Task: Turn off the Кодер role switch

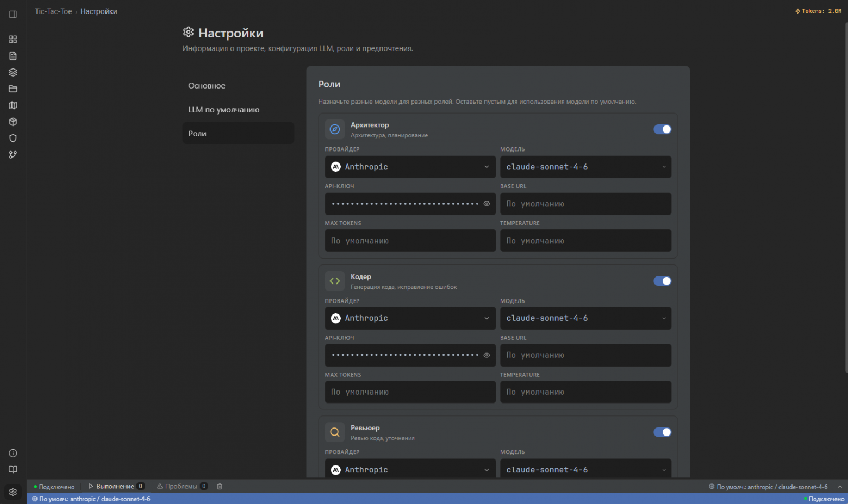Action: (x=662, y=281)
